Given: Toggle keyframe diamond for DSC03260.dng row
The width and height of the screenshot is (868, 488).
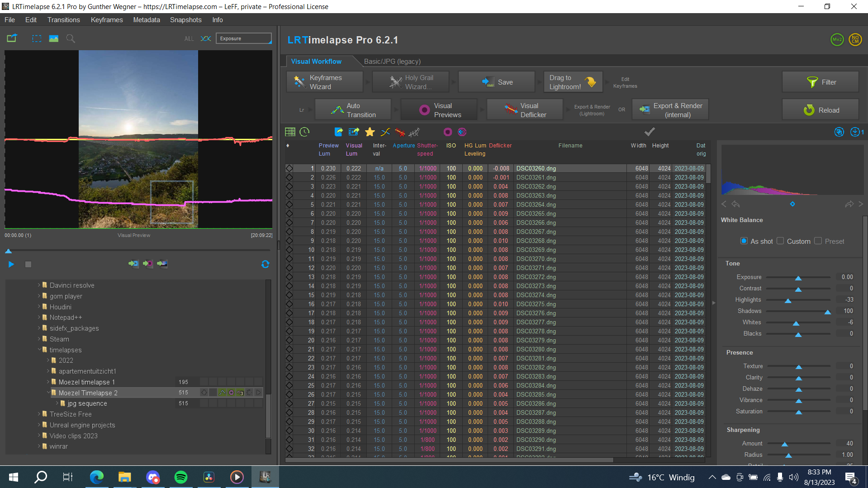Looking at the screenshot, I should pyautogui.click(x=289, y=168).
